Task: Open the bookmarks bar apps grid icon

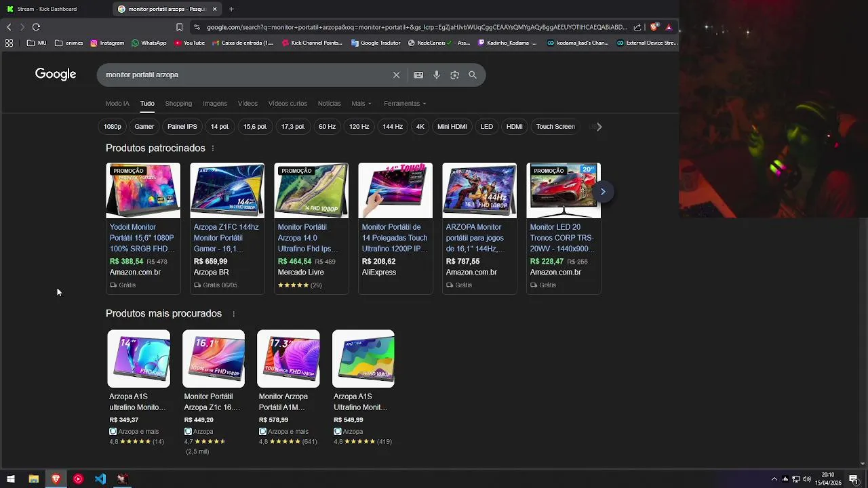Action: [9, 43]
